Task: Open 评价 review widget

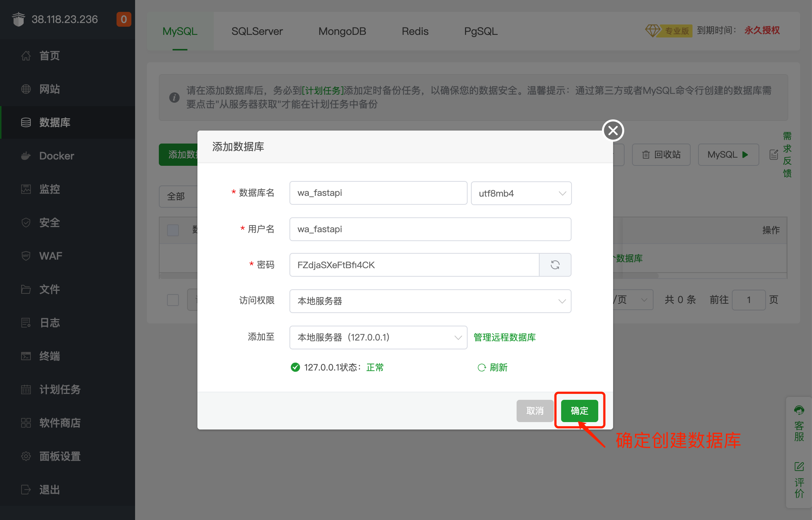Action: pyautogui.click(x=799, y=480)
